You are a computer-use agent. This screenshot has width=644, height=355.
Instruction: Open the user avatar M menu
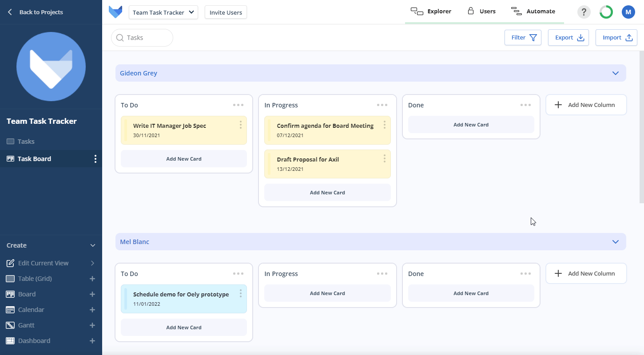coord(628,12)
